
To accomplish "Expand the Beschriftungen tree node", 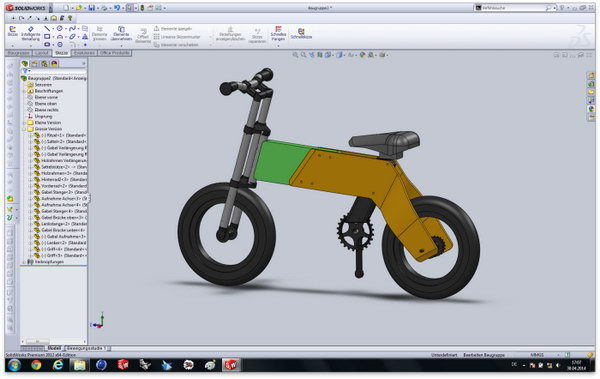I will [24, 91].
